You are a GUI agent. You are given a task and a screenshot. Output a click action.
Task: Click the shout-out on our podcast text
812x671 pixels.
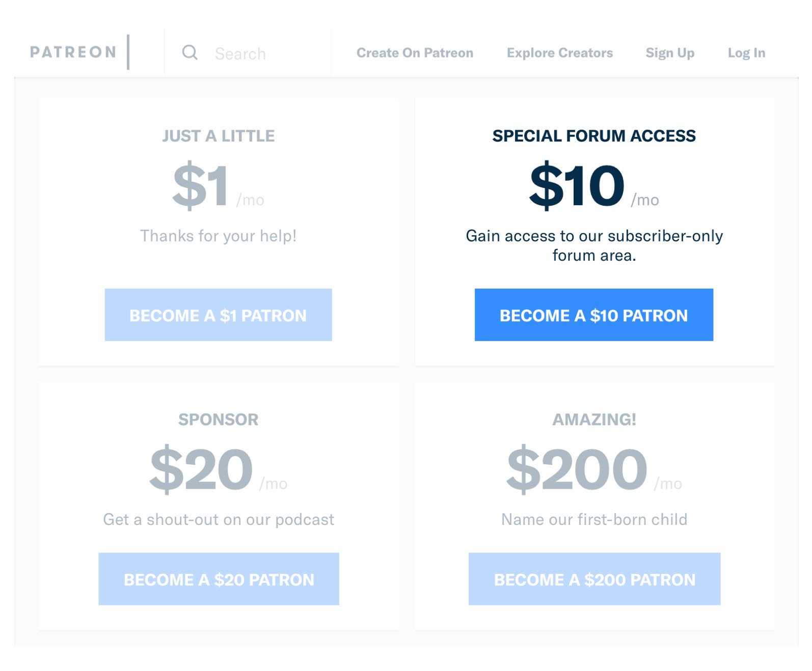(218, 519)
